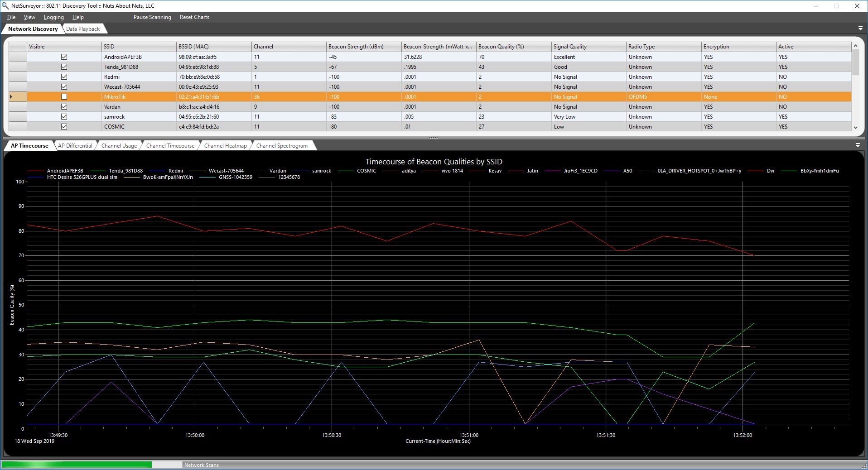The width and height of the screenshot is (868, 470).
Task: Click the Pause Scanning button
Action: pos(152,17)
